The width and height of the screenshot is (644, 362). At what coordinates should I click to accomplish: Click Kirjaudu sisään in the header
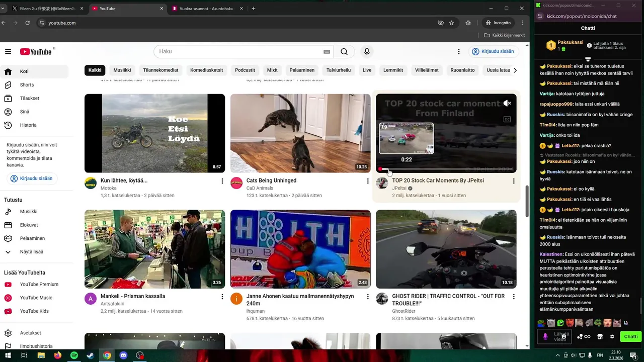pos(494,52)
